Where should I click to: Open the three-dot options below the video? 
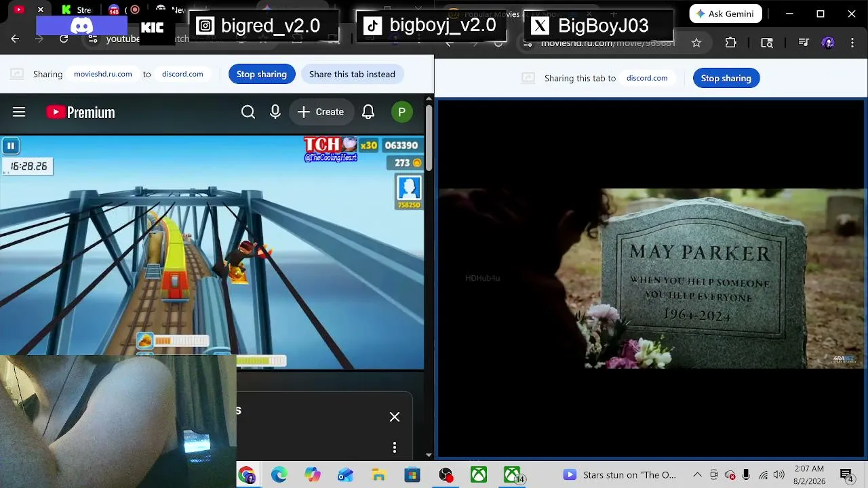[x=395, y=447]
